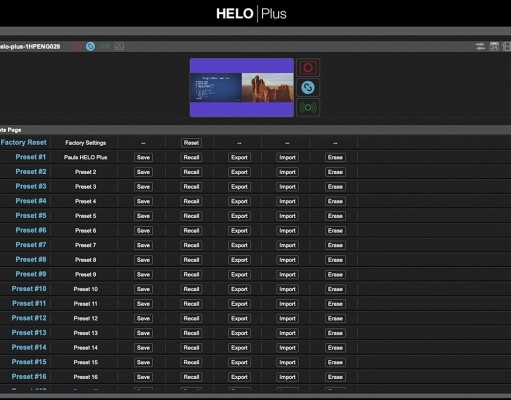Click the small red record status icon in header
The width and height of the screenshot is (511, 400).
(x=76, y=46)
